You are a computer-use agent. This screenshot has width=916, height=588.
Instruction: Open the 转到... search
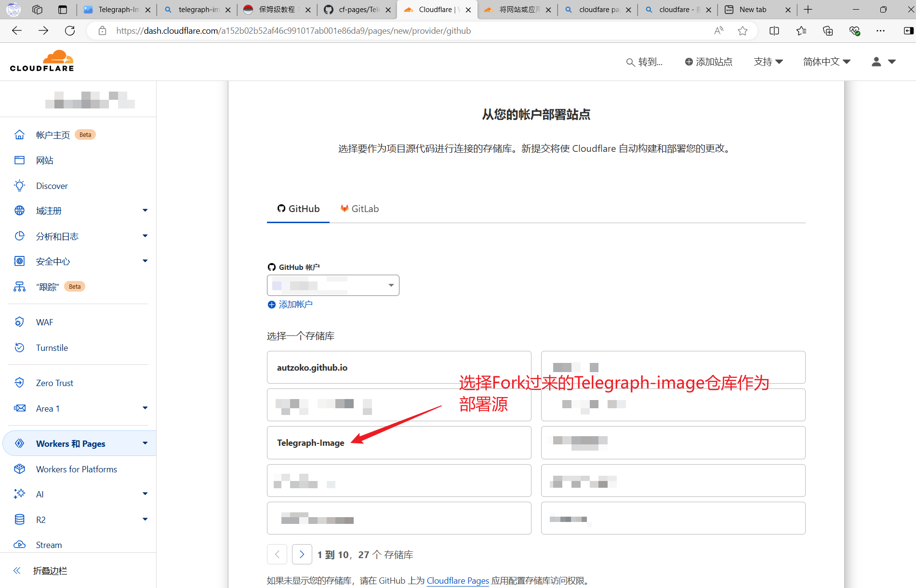point(644,62)
